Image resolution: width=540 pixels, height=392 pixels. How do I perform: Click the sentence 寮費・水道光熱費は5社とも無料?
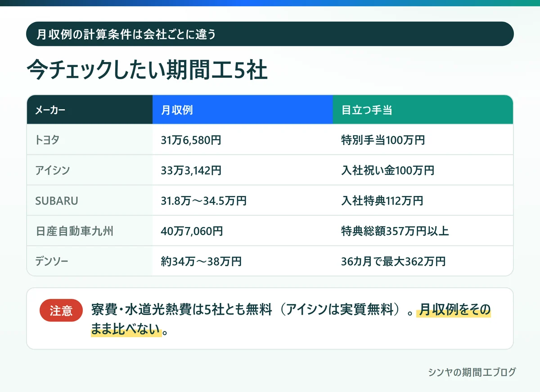coord(182,310)
